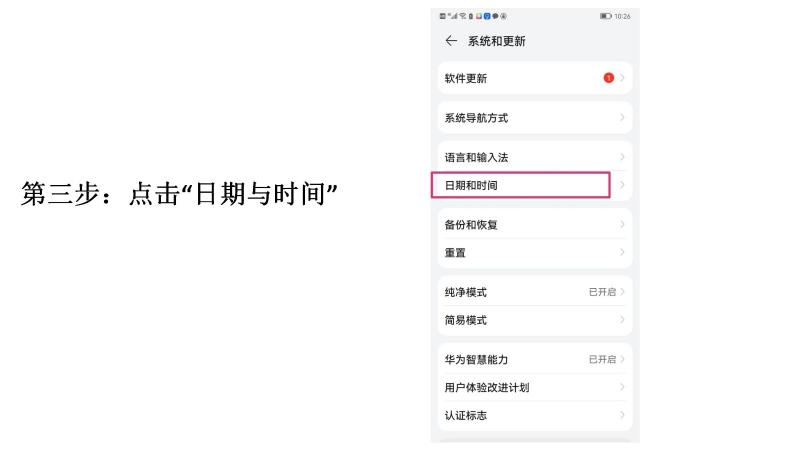Open 用户体验改进计划 entry
This screenshot has height=450, width=800.
tap(487, 387)
